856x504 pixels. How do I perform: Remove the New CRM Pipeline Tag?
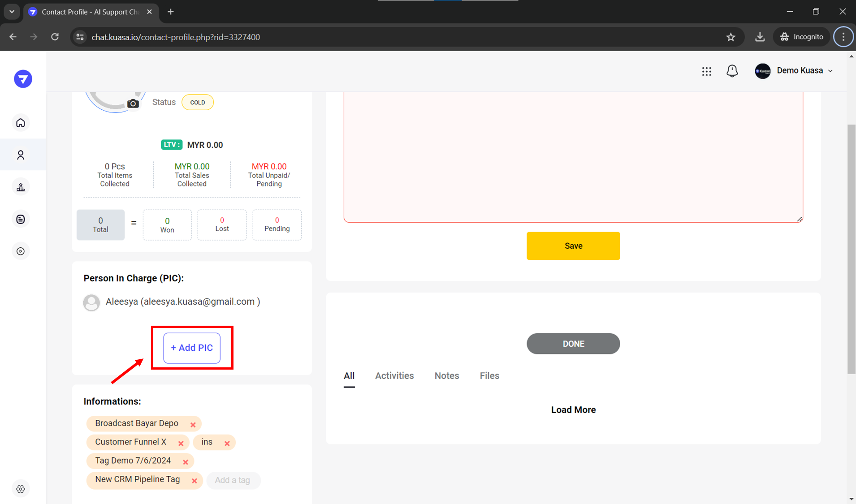[x=195, y=481]
